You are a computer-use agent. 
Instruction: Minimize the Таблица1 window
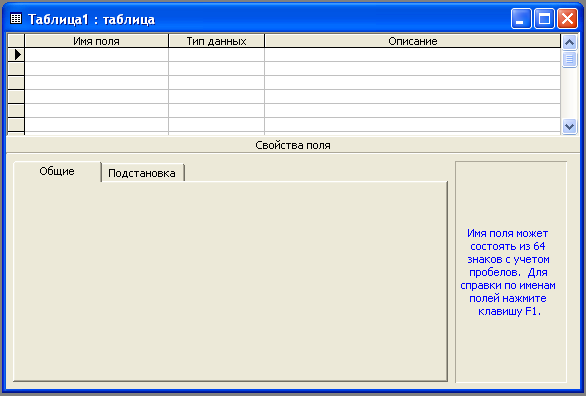coord(521,19)
